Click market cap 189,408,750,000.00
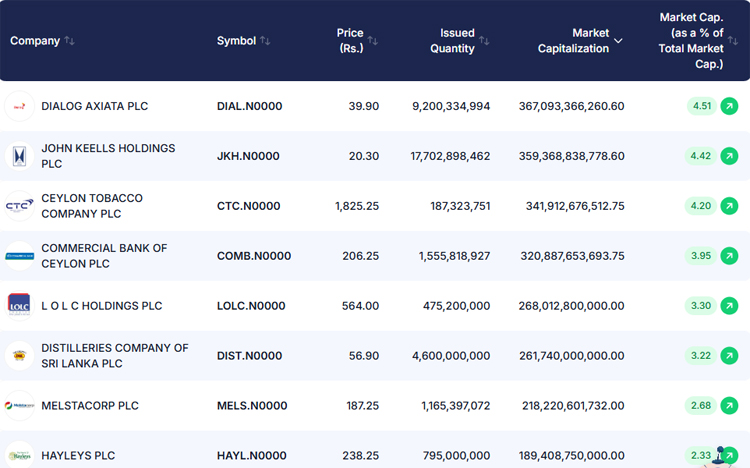Viewport: 750px width, 468px height. 572,455
